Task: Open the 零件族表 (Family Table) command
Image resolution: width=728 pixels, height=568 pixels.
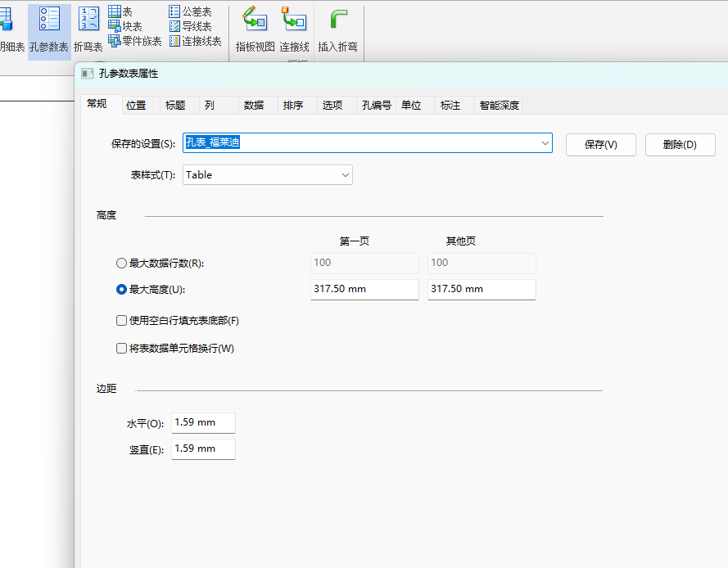Action: pyautogui.click(x=134, y=41)
